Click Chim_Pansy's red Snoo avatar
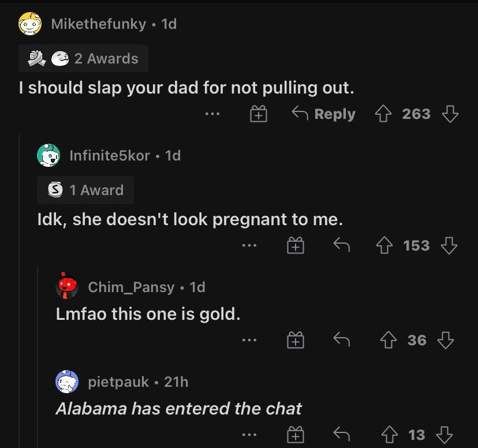Viewport: 478px width, 448px height. (68, 286)
